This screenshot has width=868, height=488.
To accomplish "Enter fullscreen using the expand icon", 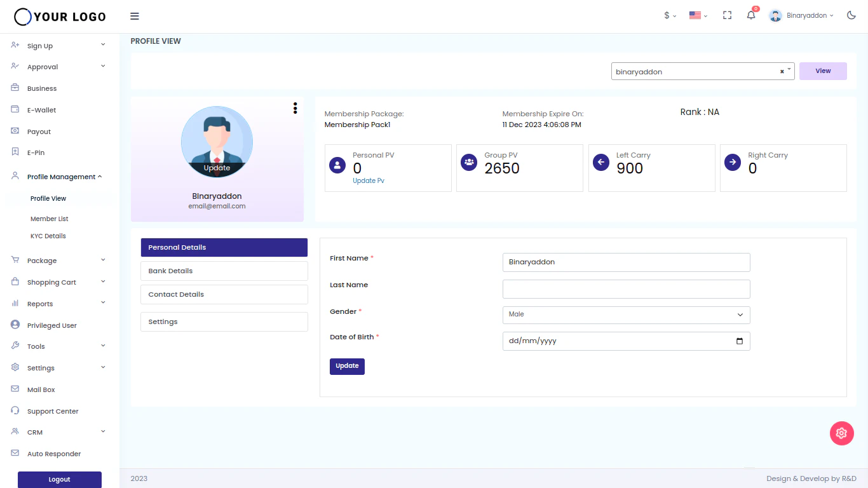I will point(726,15).
